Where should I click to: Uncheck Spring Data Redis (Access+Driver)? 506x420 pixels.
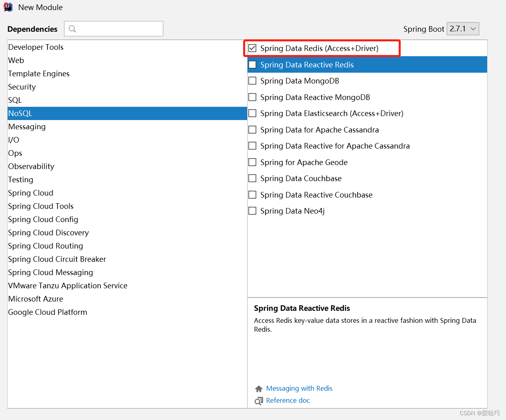coord(252,48)
